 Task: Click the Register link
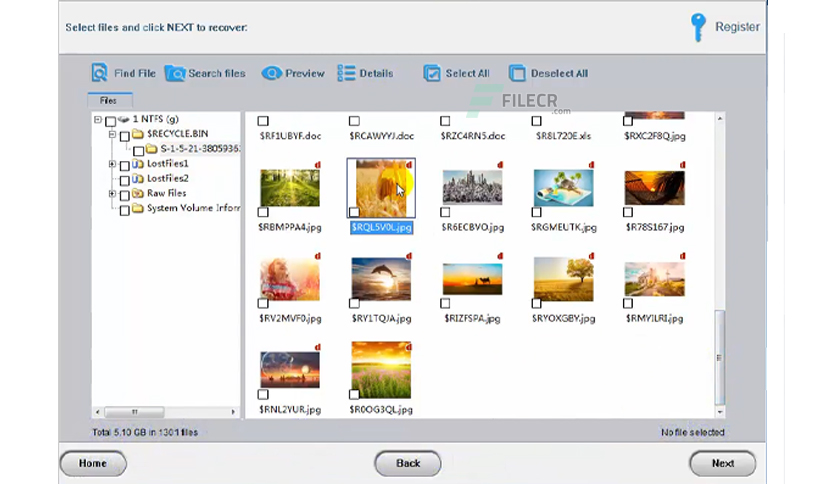(x=737, y=27)
